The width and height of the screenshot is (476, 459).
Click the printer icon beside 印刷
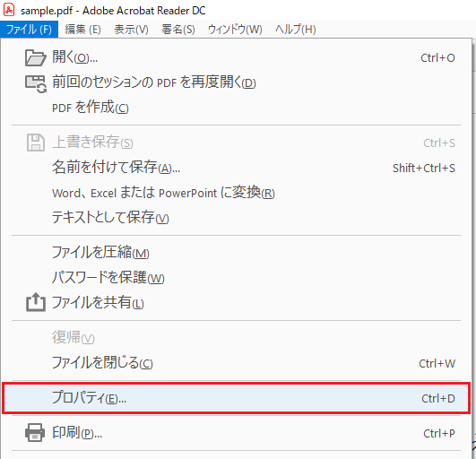[x=35, y=433]
